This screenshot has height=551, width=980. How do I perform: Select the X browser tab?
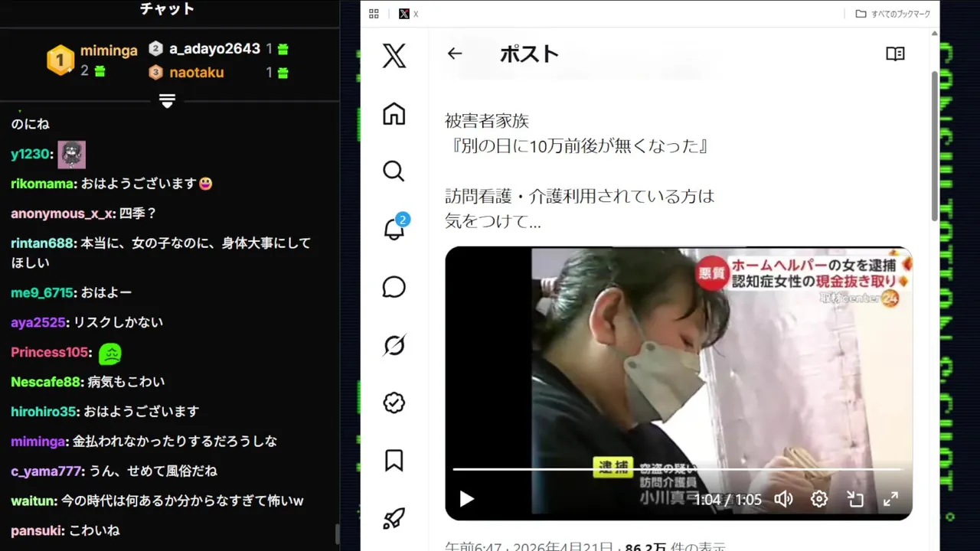tap(410, 14)
